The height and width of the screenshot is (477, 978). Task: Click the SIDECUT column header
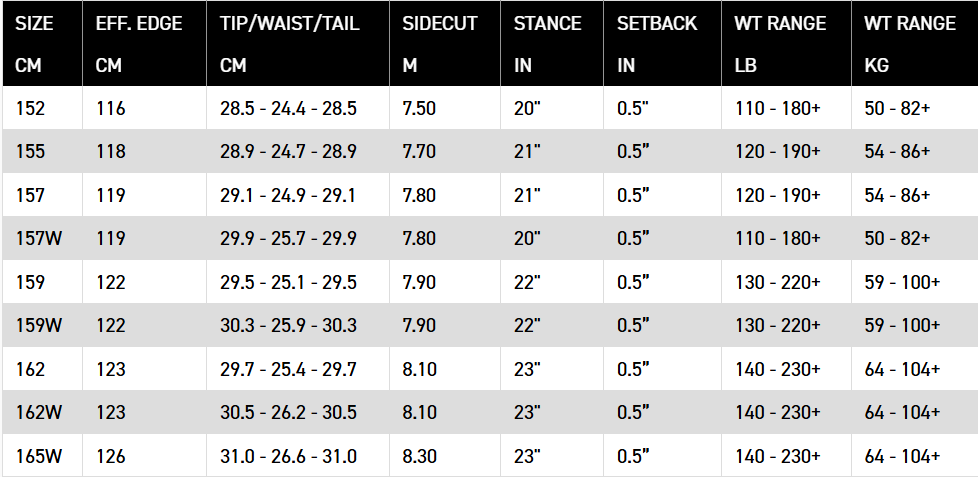pos(440,24)
